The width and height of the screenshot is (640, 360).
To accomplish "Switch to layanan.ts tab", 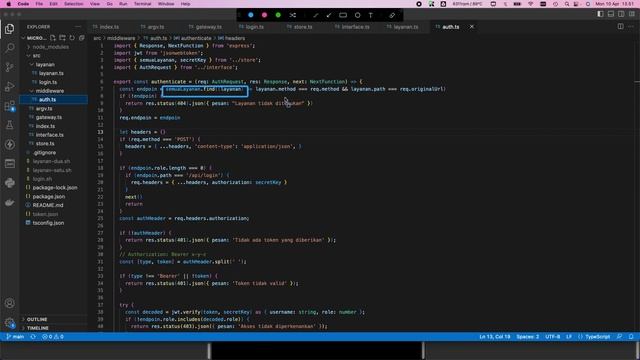I will click(406, 27).
